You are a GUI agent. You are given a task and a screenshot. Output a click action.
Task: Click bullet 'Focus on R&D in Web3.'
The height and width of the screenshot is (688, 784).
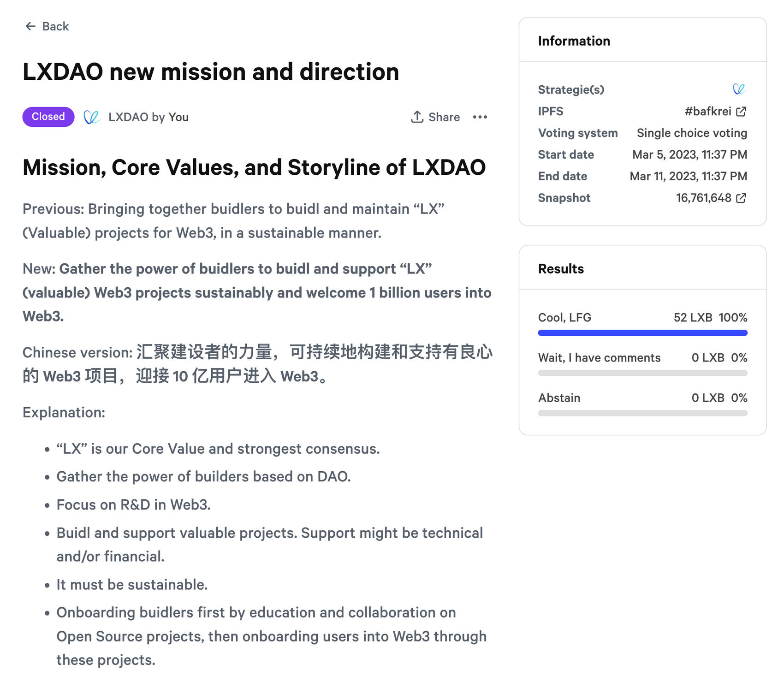pyautogui.click(x=133, y=504)
